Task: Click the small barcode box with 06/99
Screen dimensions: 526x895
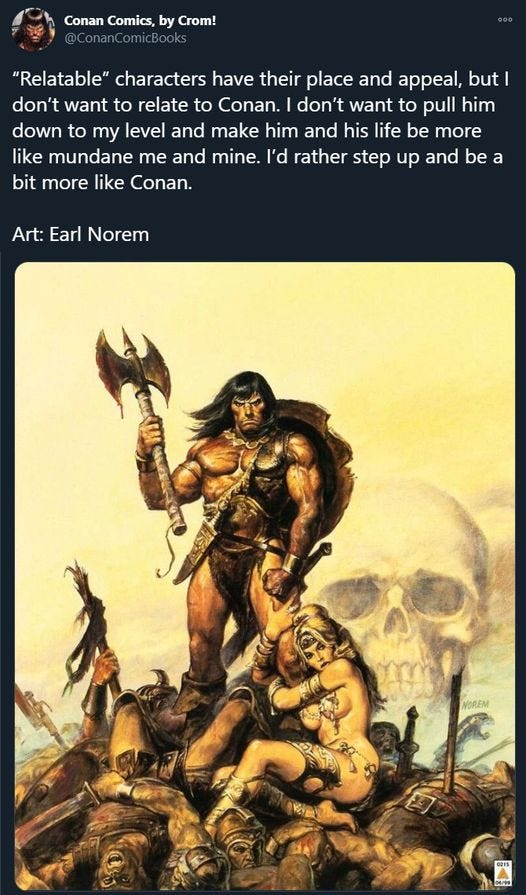Action: click(x=502, y=874)
